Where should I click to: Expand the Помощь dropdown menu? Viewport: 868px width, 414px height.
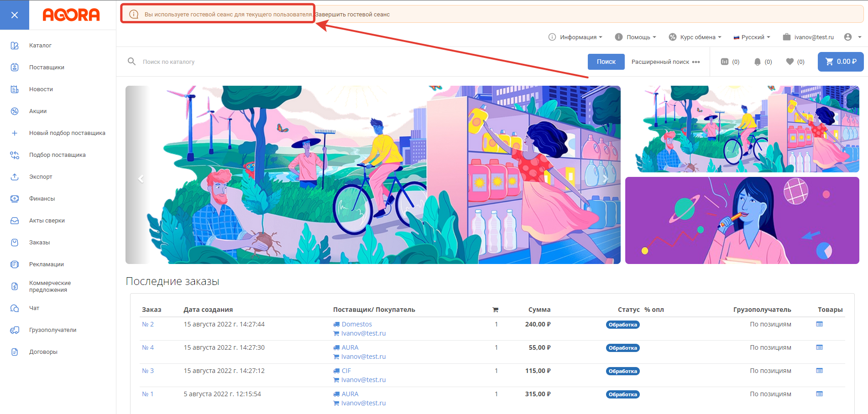636,37
